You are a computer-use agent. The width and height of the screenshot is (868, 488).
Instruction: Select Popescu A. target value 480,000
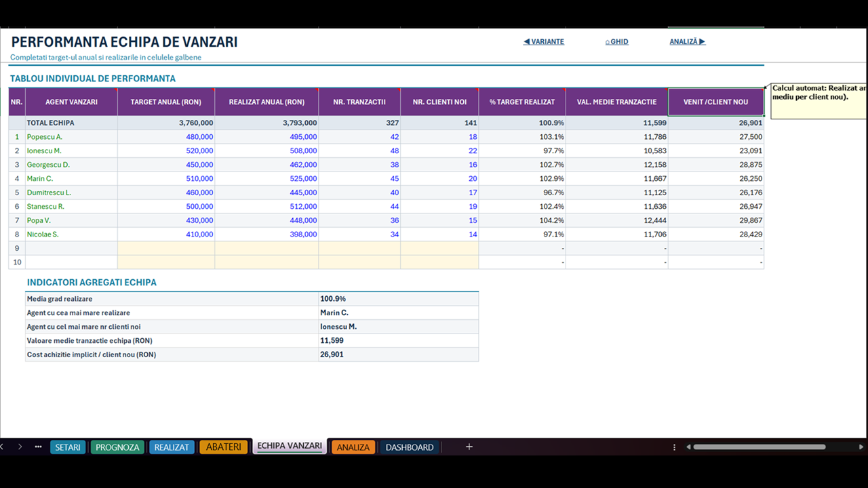pyautogui.click(x=166, y=137)
